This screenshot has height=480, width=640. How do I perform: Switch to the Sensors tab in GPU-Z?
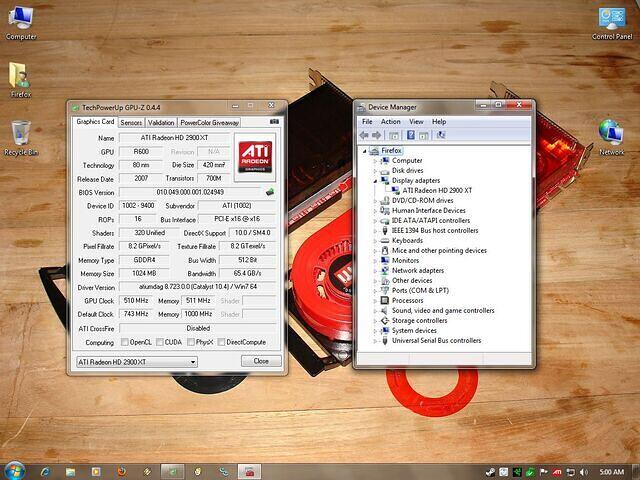131,122
